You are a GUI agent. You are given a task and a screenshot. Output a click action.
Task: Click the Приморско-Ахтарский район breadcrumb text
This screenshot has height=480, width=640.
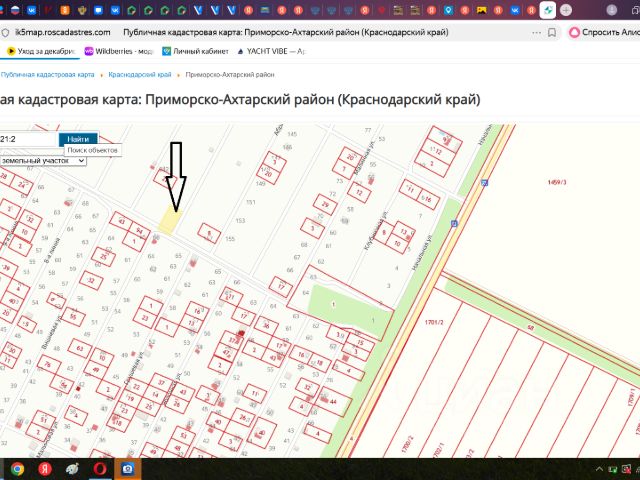pos(230,75)
